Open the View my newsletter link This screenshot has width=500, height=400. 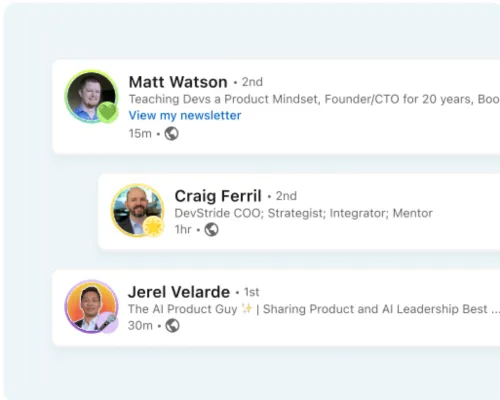click(x=185, y=115)
